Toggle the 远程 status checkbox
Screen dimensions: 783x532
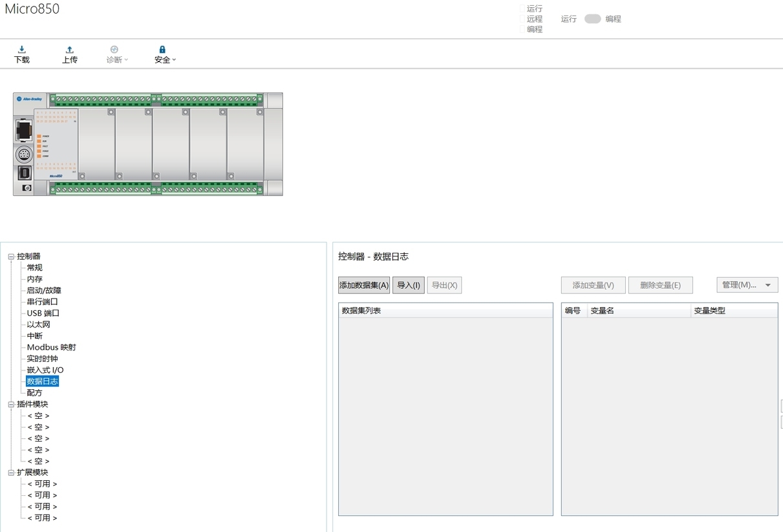click(522, 19)
